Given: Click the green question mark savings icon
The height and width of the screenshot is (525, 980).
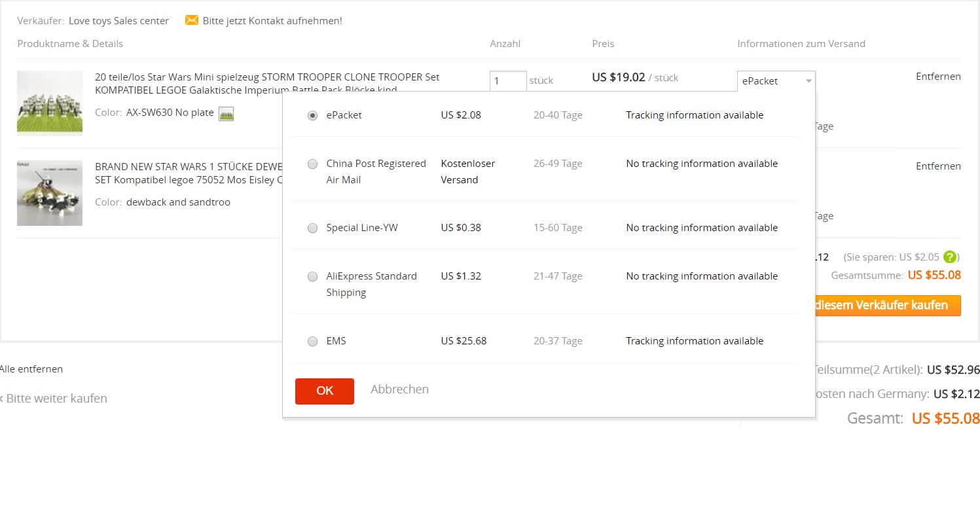Looking at the screenshot, I should coord(950,257).
